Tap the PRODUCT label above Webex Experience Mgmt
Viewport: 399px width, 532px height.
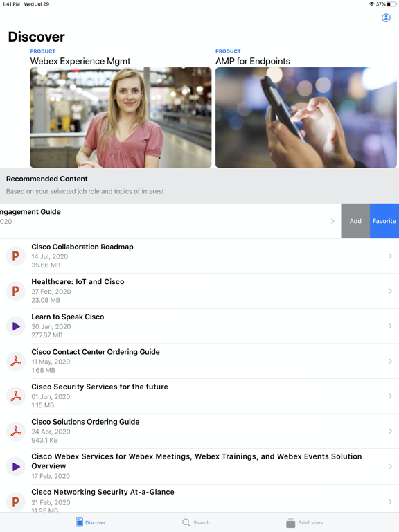click(43, 51)
